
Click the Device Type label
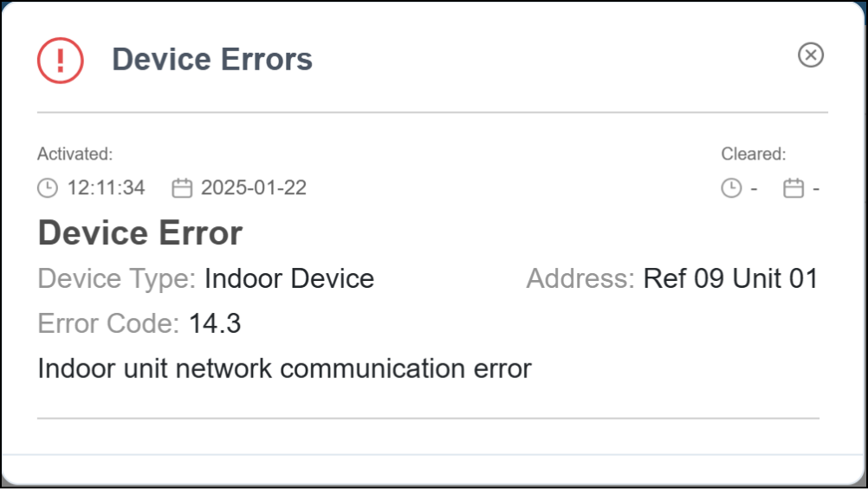click(117, 279)
